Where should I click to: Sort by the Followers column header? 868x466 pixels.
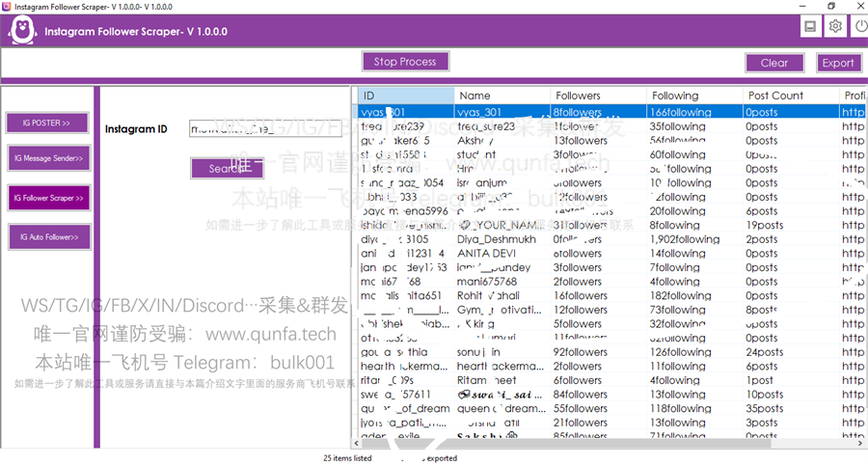click(x=598, y=96)
